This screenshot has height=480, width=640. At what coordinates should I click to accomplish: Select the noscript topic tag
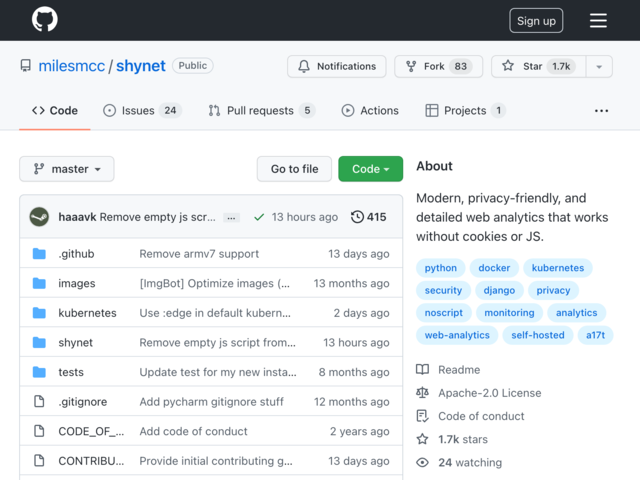pos(444,313)
